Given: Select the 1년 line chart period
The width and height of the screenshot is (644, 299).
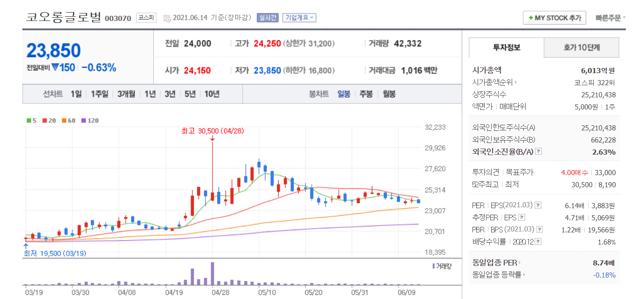Looking at the screenshot, I should click(150, 94).
